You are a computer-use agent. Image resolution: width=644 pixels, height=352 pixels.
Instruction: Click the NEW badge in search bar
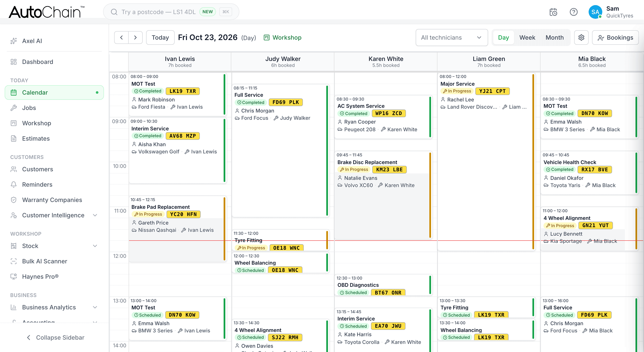tap(207, 12)
